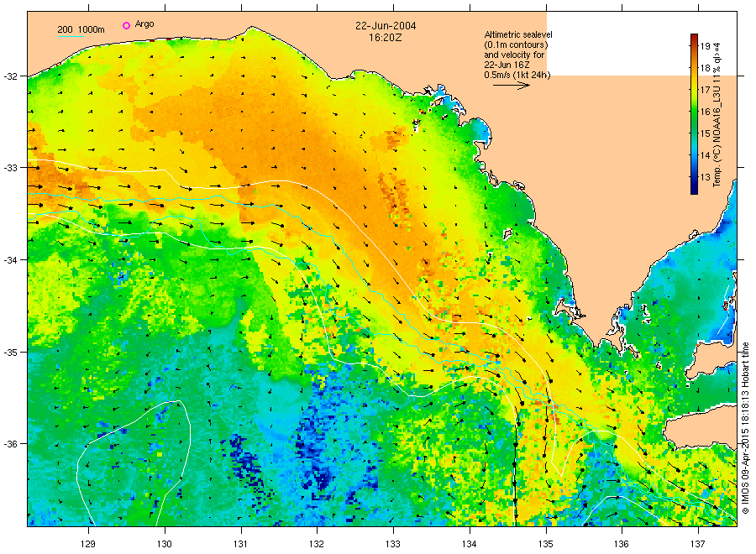Click the '-33' latitude axis label

coord(11,168)
